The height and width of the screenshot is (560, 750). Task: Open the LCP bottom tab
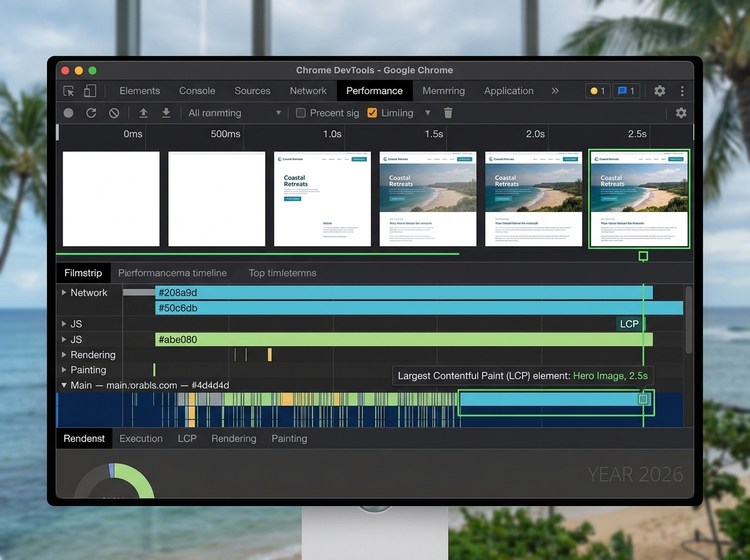pos(187,439)
